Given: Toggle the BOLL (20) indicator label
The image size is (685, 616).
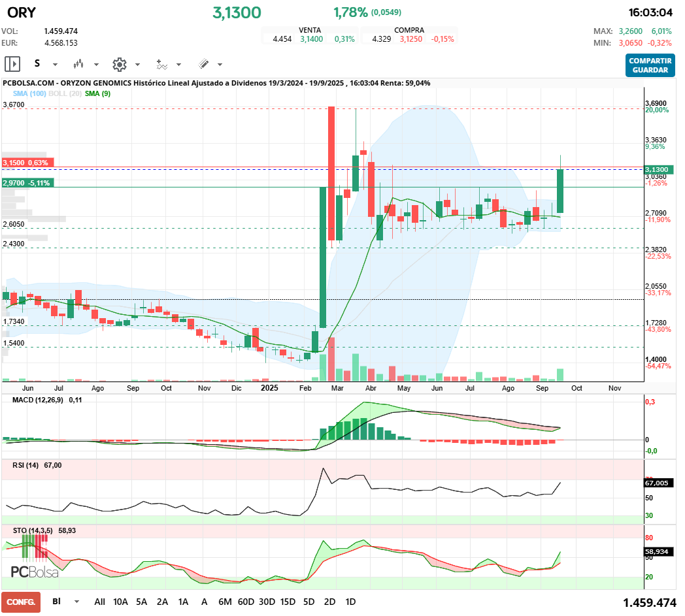Looking at the screenshot, I should point(65,93).
